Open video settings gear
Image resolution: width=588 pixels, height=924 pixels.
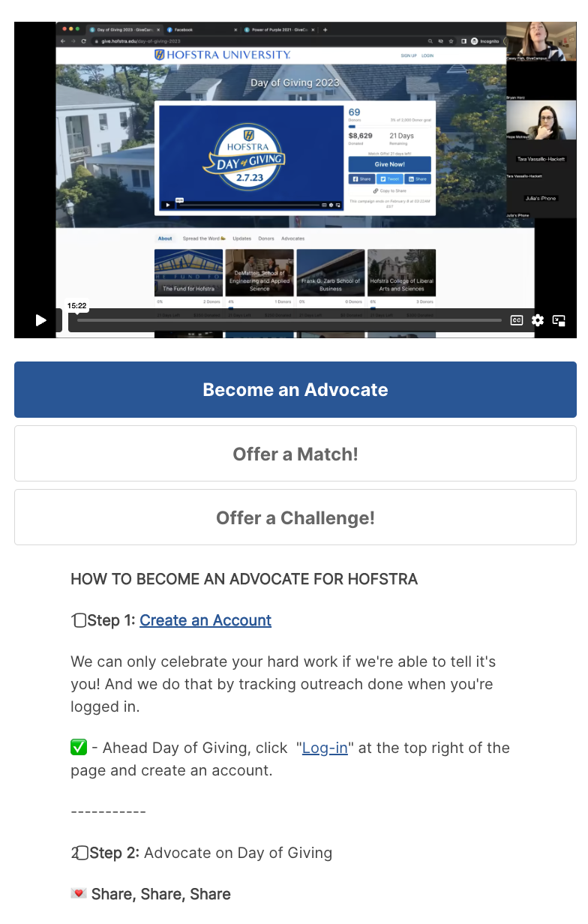tap(538, 320)
